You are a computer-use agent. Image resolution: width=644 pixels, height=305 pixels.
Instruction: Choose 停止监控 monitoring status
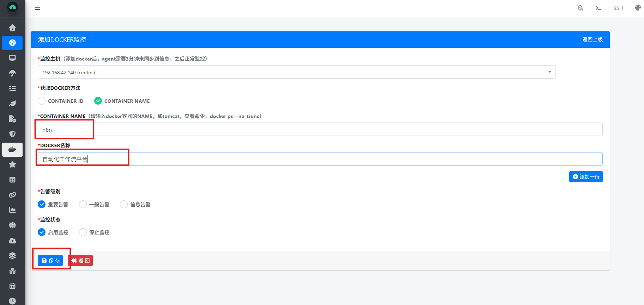coord(83,232)
